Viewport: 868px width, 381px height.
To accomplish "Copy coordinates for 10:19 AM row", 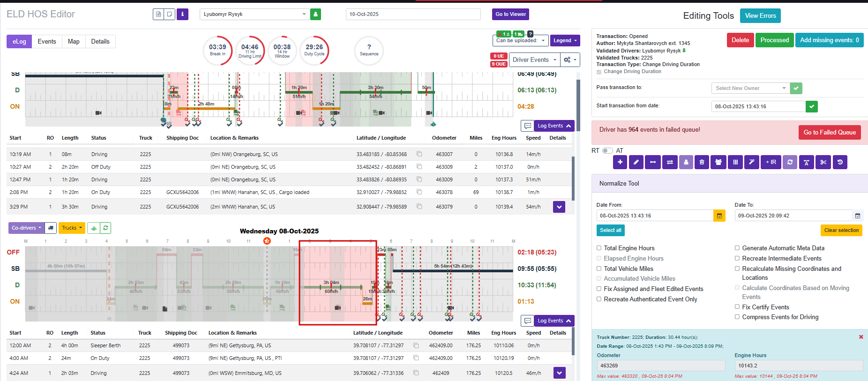I will pyautogui.click(x=419, y=154).
